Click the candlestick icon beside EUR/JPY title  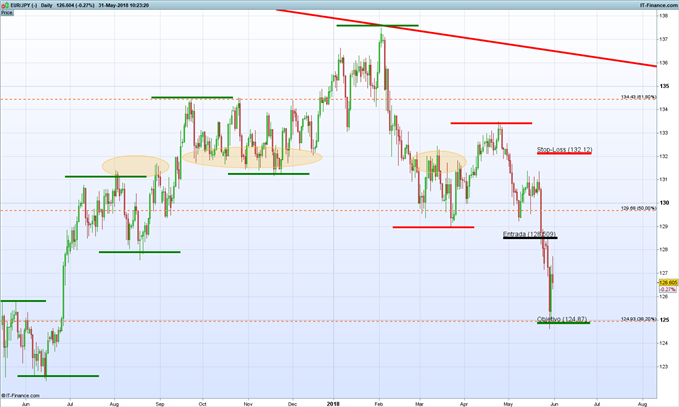pos(5,5)
